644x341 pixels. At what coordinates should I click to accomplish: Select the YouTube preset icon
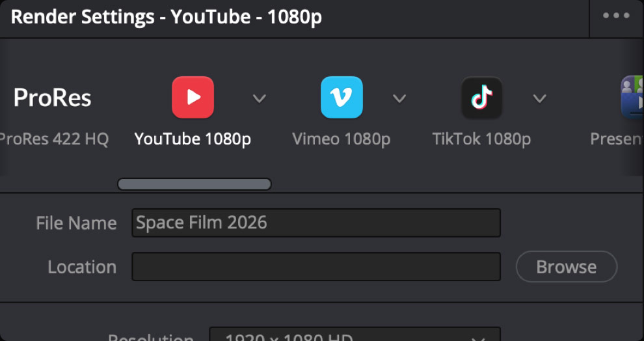pyautogui.click(x=193, y=98)
